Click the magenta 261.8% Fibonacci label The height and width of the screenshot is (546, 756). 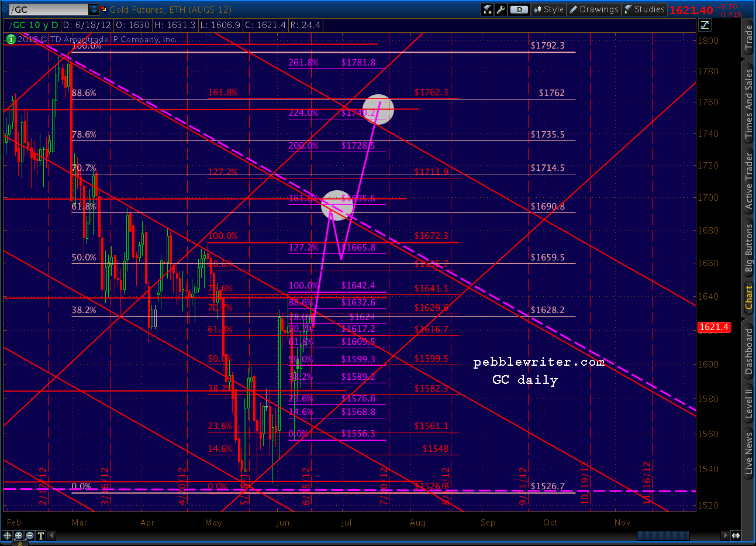click(x=303, y=63)
